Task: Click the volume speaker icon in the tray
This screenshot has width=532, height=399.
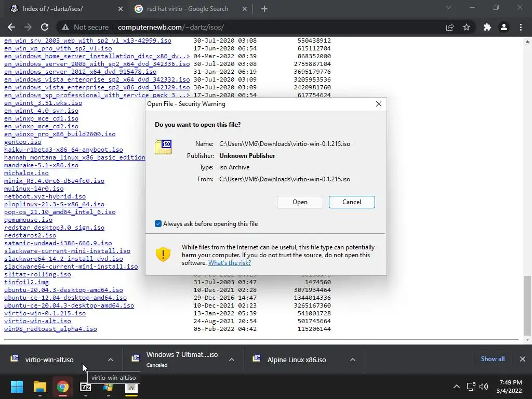Action: click(x=484, y=387)
